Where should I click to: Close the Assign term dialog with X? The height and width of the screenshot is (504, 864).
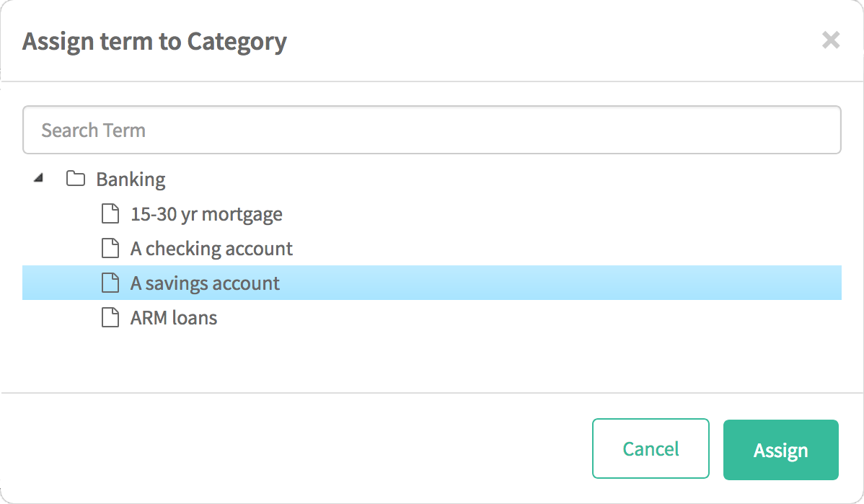830,40
